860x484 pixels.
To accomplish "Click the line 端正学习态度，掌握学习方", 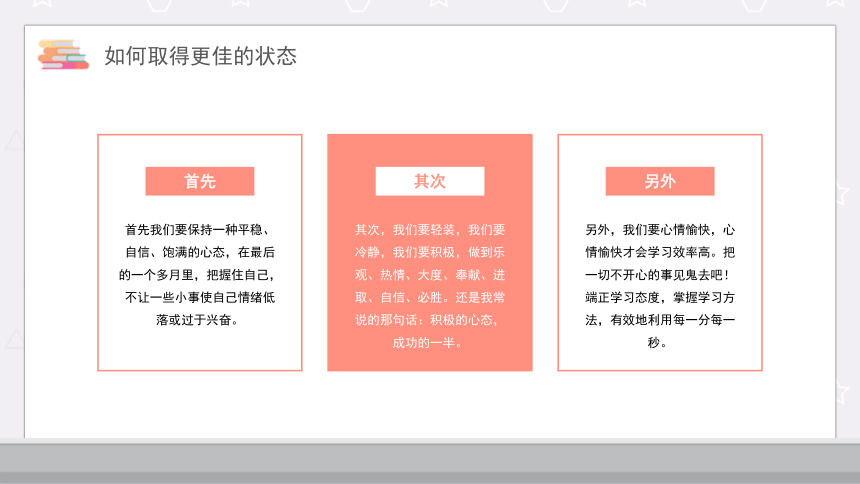I will tap(660, 297).
